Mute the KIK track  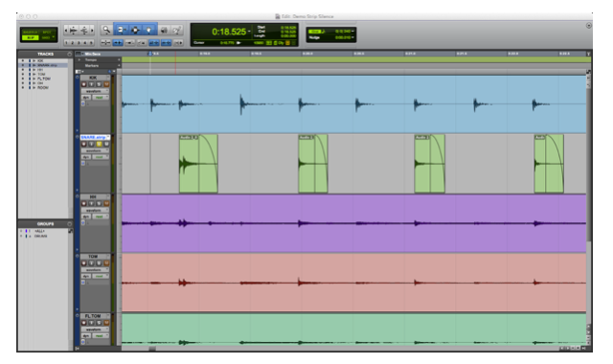point(106,84)
